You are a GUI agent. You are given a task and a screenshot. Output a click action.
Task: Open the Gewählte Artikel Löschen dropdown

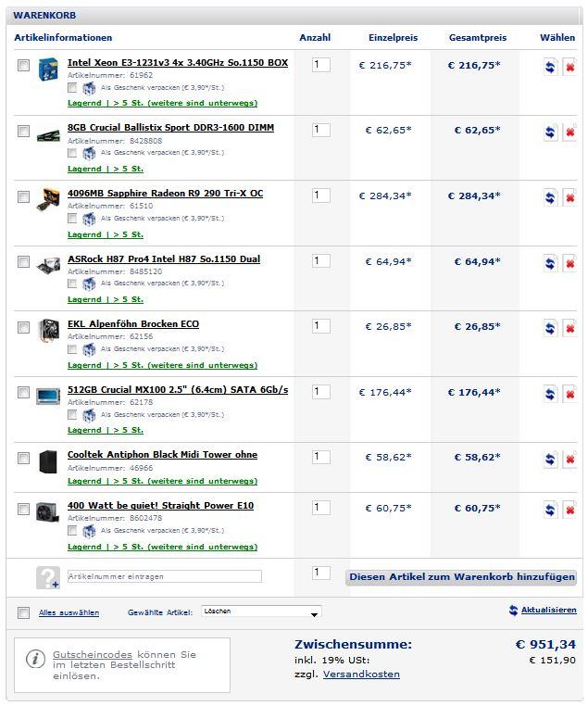[x=261, y=611]
